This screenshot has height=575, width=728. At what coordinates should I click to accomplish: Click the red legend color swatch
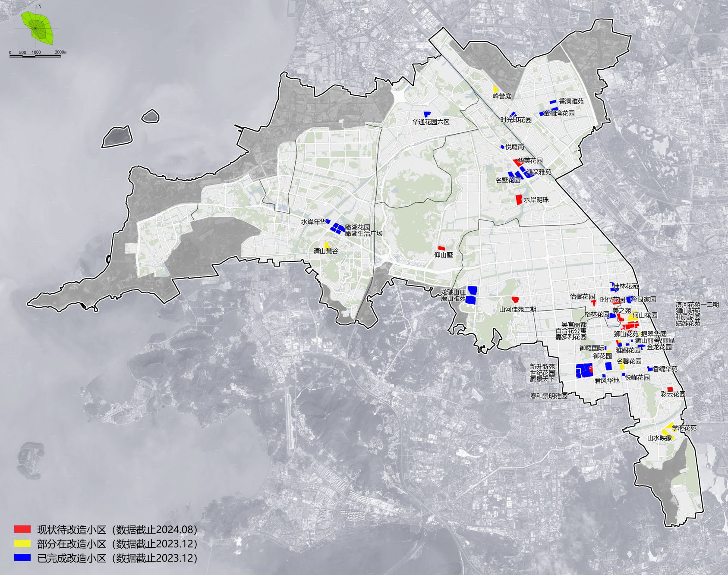[22, 529]
